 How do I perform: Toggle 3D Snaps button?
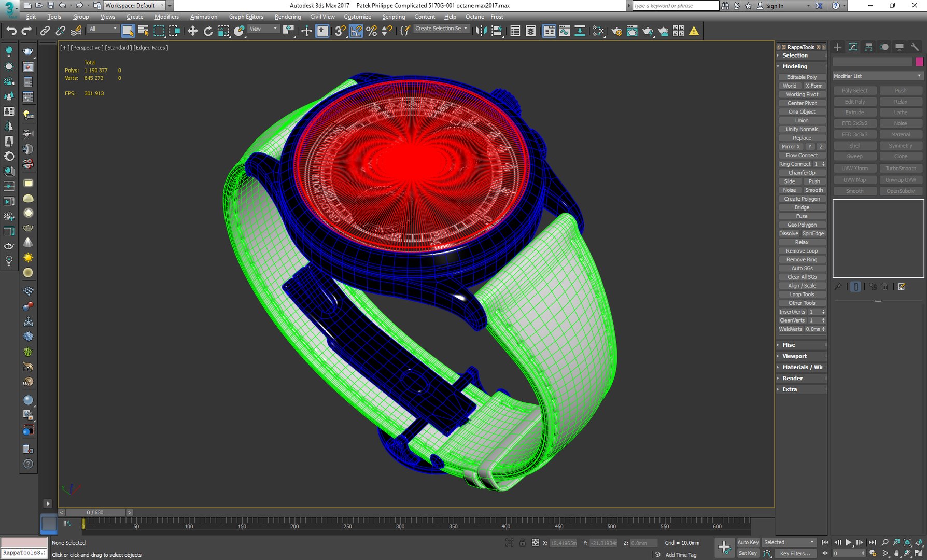[340, 31]
